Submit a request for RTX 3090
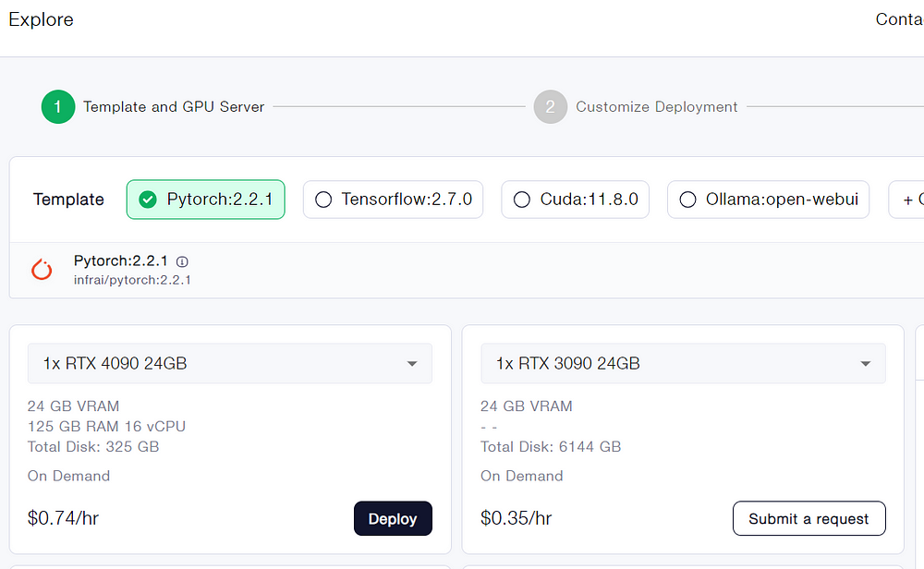Screen dimensions: 924x569 808,518
